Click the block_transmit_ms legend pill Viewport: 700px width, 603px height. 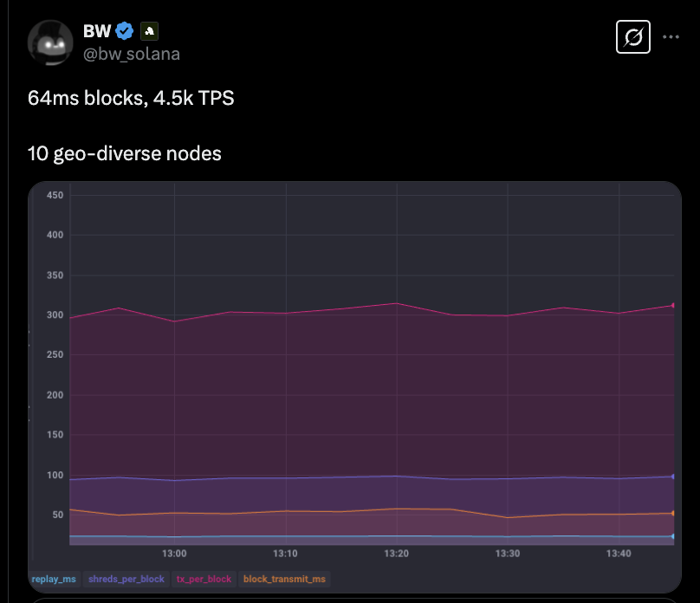click(283, 579)
